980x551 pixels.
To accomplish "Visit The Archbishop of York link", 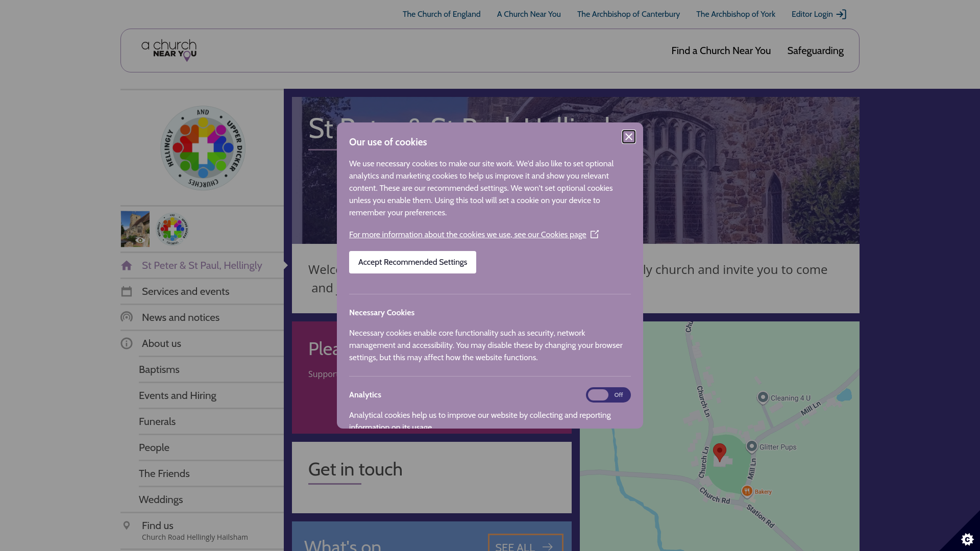I will 736,14.
